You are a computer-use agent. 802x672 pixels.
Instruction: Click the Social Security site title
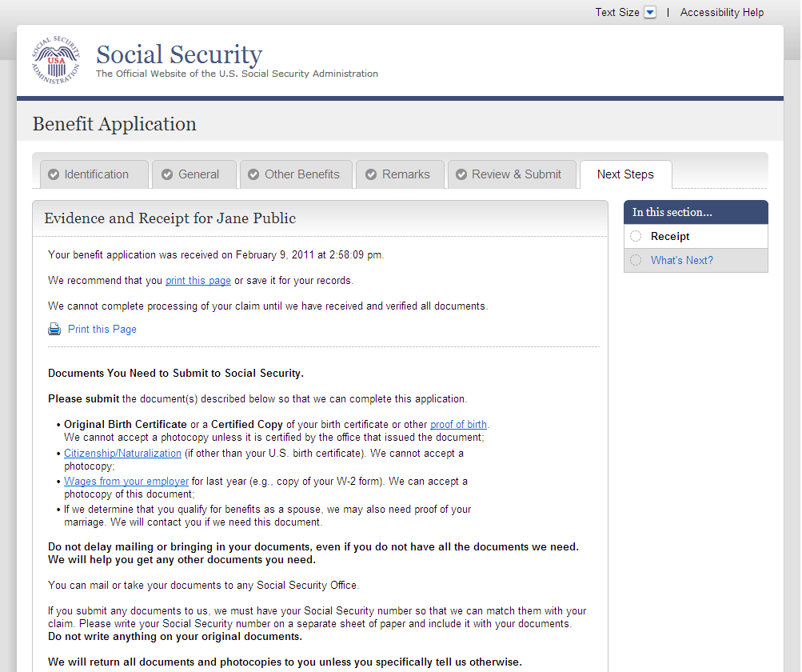pyautogui.click(x=179, y=54)
